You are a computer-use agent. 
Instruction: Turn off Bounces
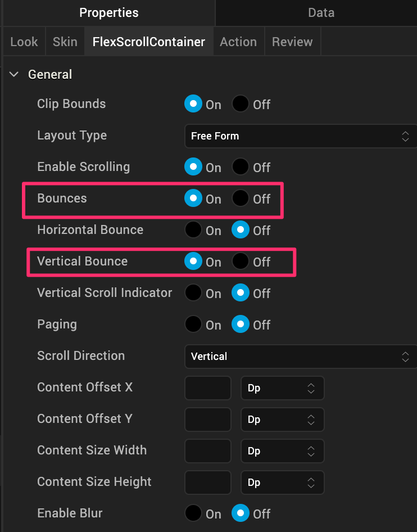coord(240,198)
